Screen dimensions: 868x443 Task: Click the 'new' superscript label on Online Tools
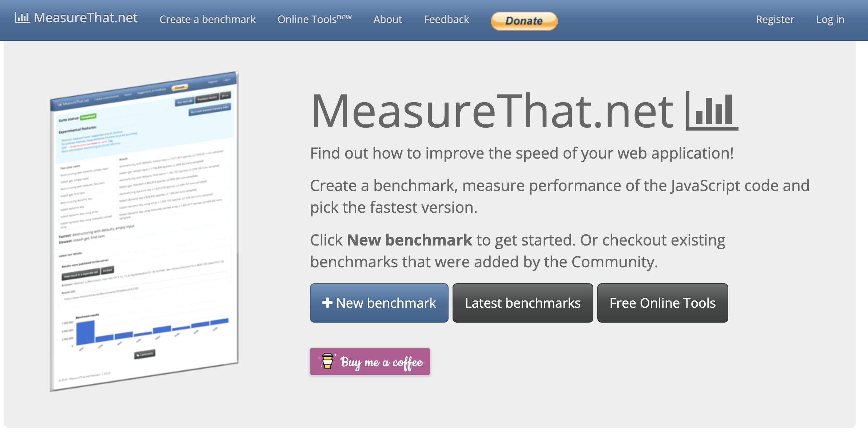click(x=345, y=16)
